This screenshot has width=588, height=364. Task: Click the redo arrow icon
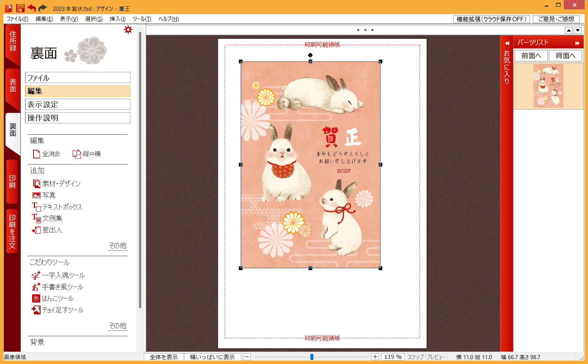43,8
